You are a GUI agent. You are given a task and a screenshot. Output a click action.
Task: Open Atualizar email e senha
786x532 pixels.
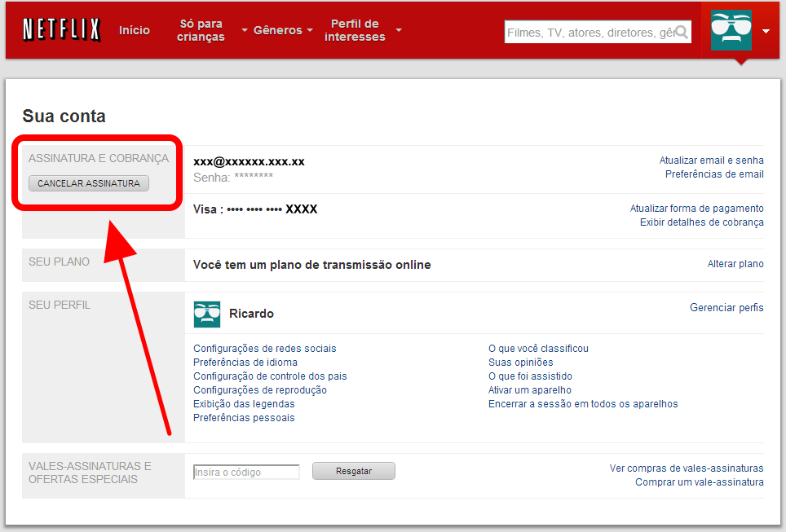(x=711, y=160)
